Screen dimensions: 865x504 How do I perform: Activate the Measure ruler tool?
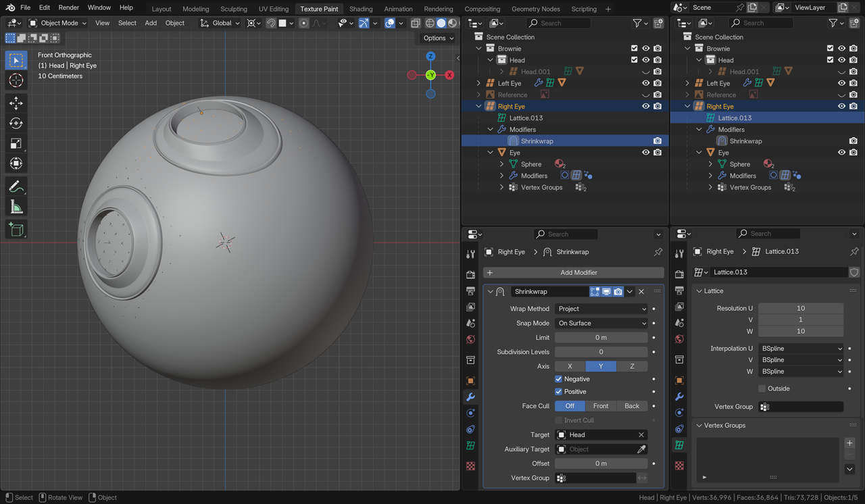click(x=16, y=207)
